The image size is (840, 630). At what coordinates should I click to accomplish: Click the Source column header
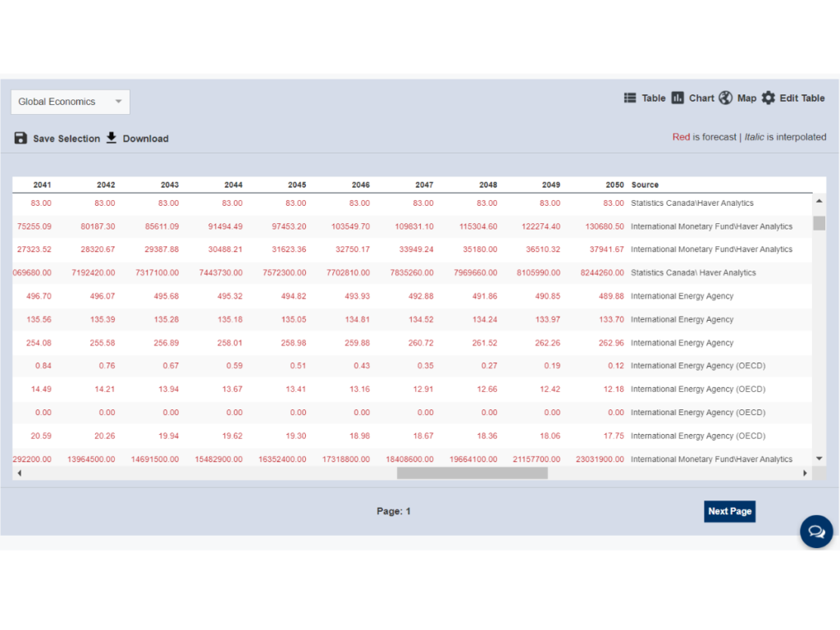(645, 185)
